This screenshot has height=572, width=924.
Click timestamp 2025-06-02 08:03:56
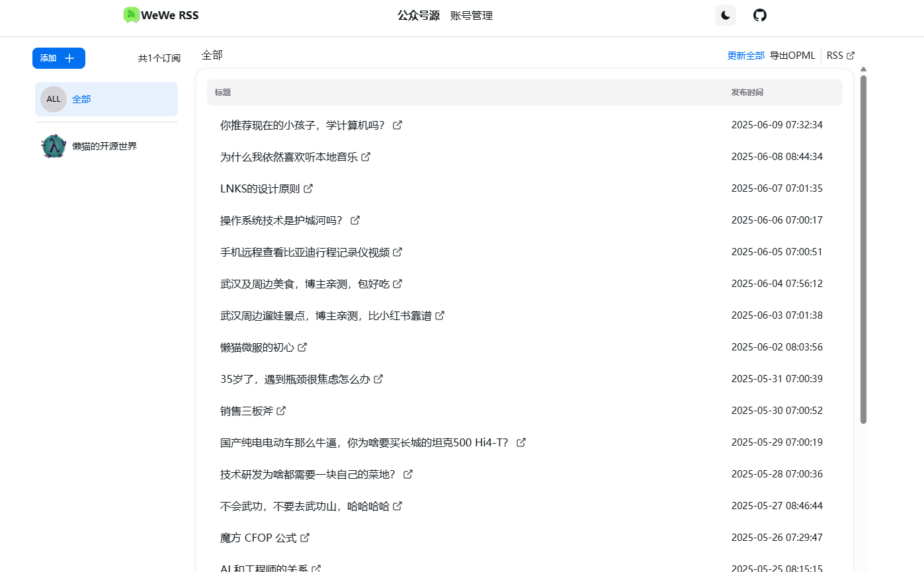pyautogui.click(x=777, y=347)
